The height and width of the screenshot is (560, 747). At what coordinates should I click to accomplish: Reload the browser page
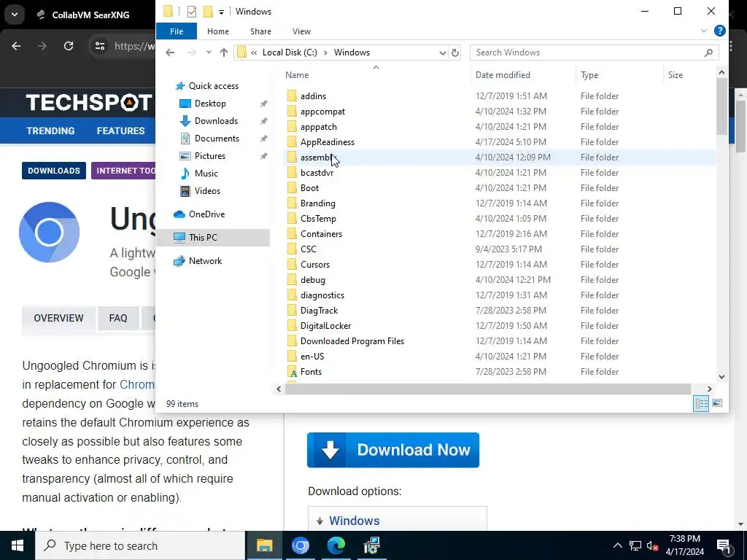click(x=69, y=46)
